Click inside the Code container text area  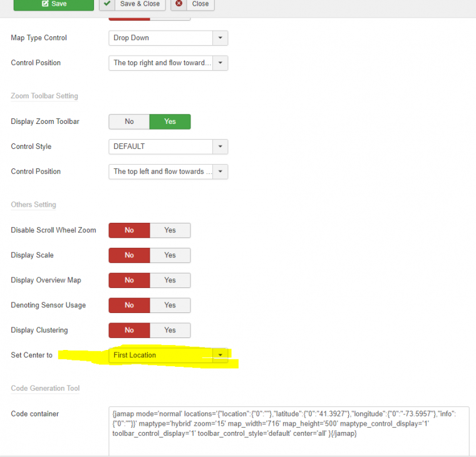(x=289, y=431)
